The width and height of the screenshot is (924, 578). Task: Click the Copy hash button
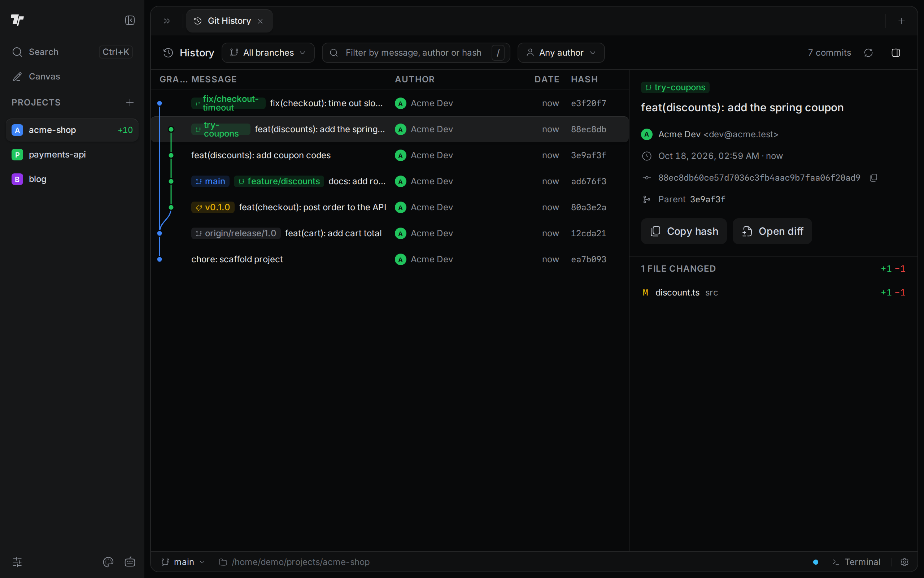[x=684, y=231]
